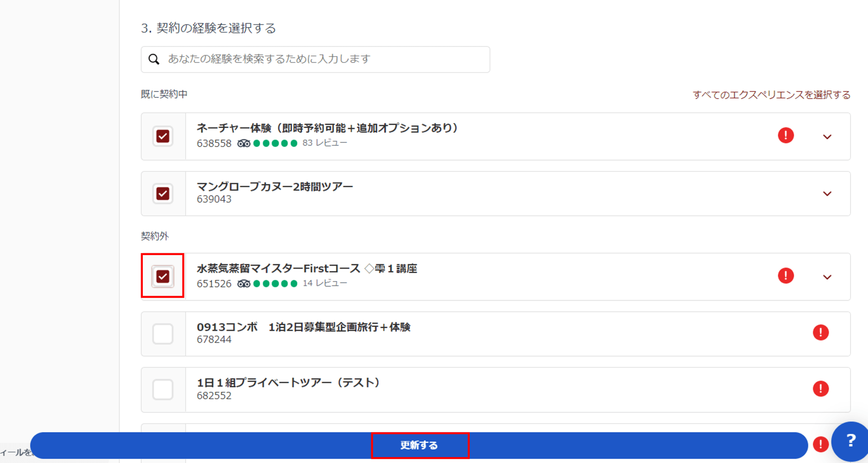
Task: Click the 83 レビュー rating text
Action: pos(325,143)
